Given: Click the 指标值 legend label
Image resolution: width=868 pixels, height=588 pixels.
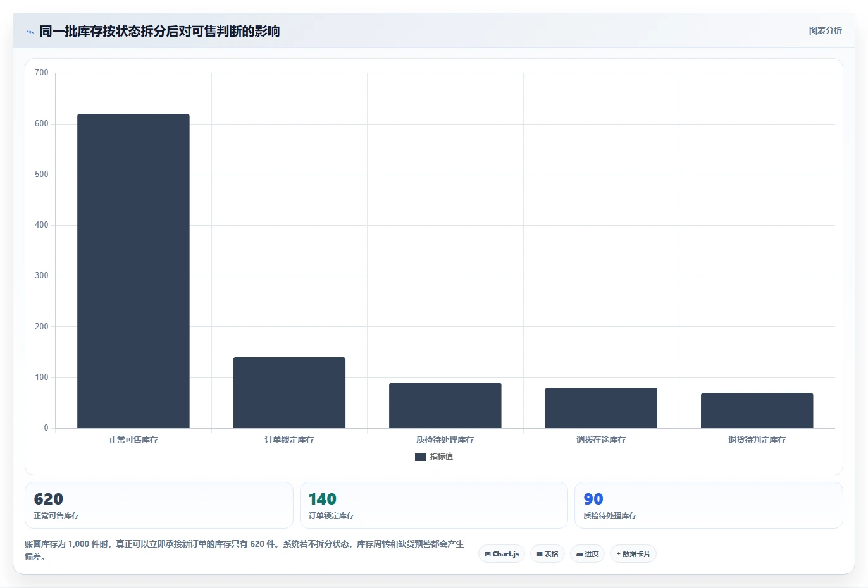Looking at the screenshot, I should [442, 456].
